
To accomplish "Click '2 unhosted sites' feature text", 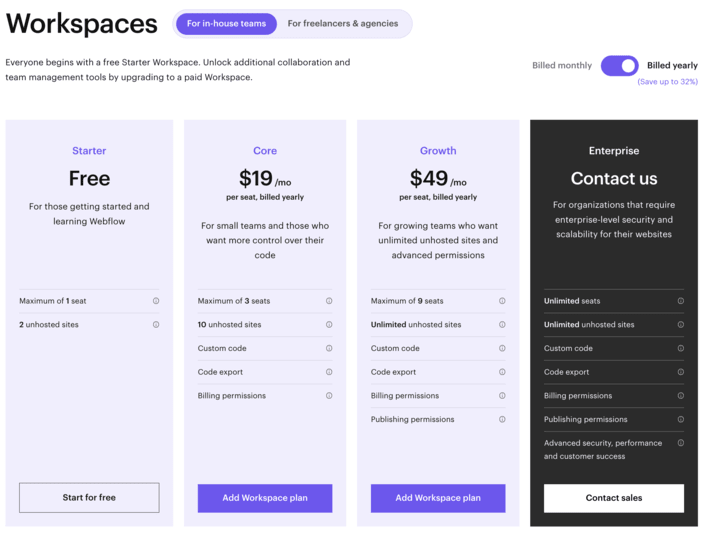I will (x=49, y=325).
